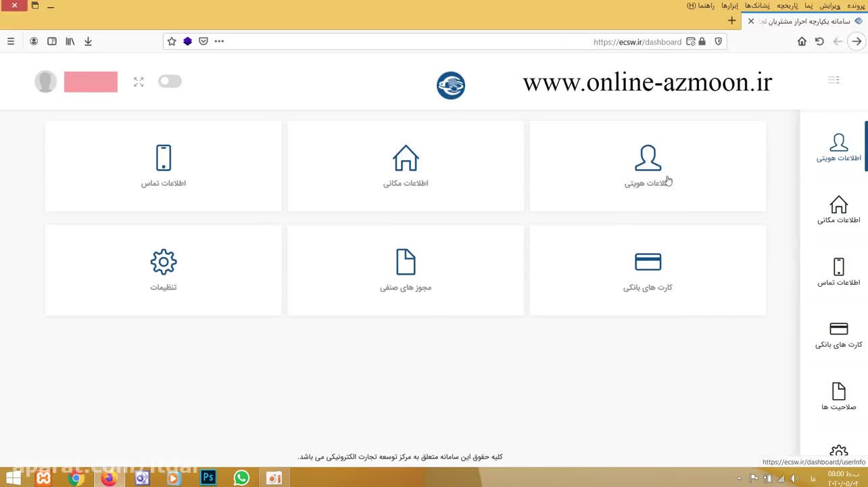Screen dimensions: 868x487
Task: Click the fullscreen expand arrows icon
Action: click(139, 82)
